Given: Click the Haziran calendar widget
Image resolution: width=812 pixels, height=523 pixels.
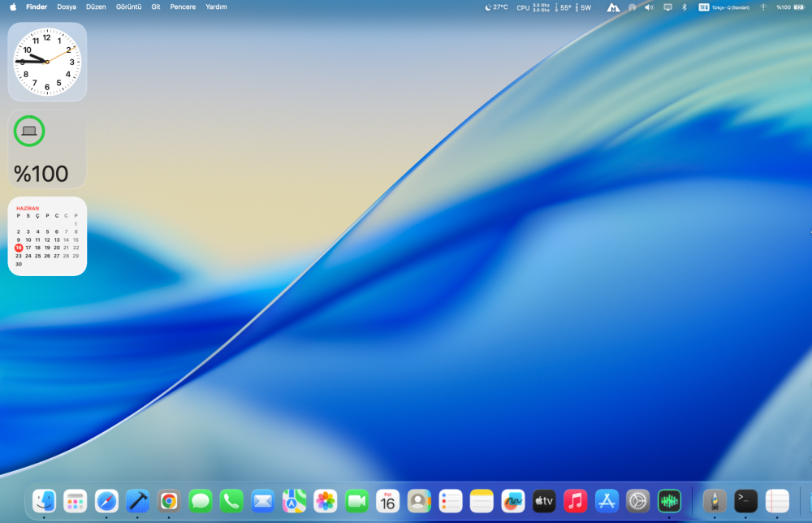Looking at the screenshot, I should tap(47, 236).
